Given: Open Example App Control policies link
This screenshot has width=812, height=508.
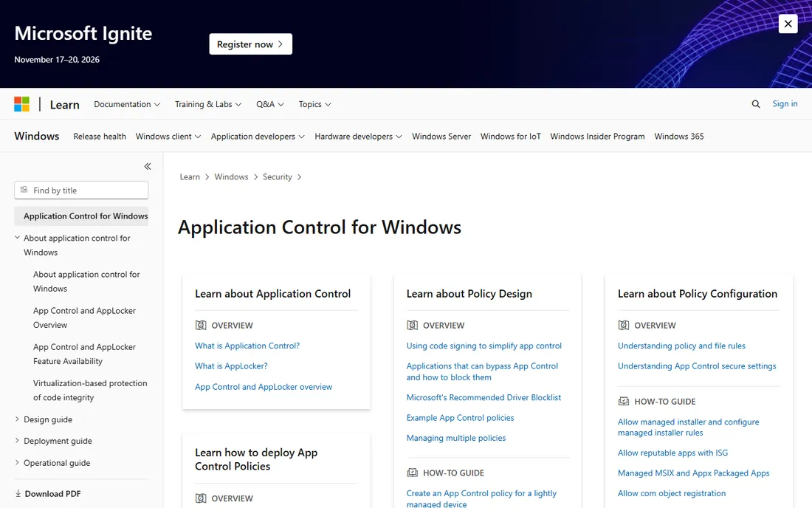Looking at the screenshot, I should [x=460, y=417].
